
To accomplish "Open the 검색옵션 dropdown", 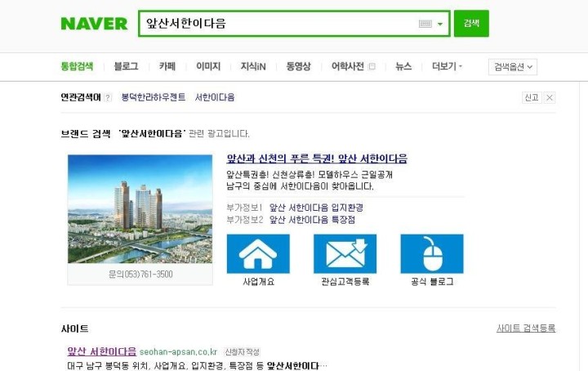I will coord(513,67).
